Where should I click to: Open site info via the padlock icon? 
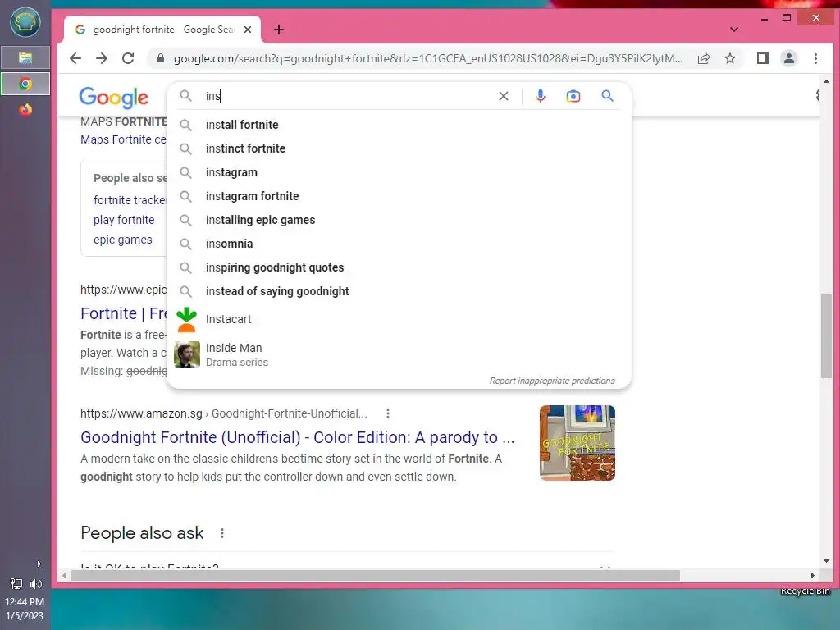pyautogui.click(x=160, y=58)
